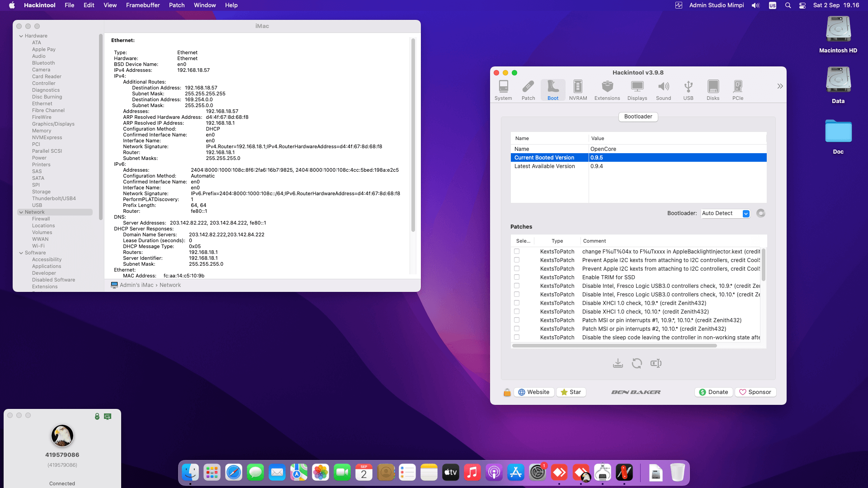The image size is (868, 488).
Task: Click the lock icon in Hackintool footer
Action: [x=507, y=392]
